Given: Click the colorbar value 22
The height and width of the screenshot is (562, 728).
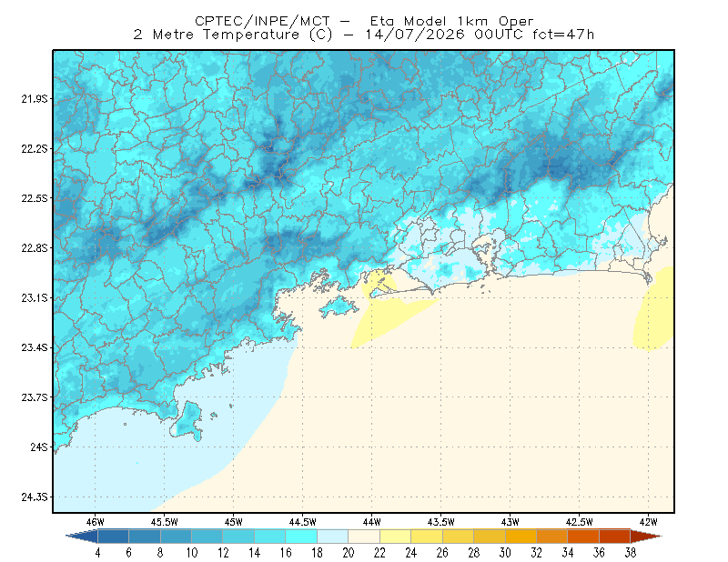Looking at the screenshot, I should pyautogui.click(x=379, y=553).
